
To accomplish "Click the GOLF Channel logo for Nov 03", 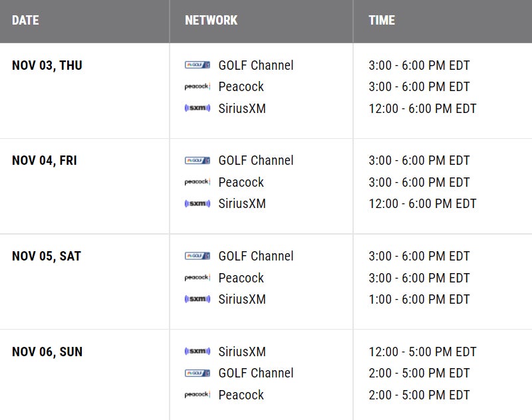I will pyautogui.click(x=198, y=65).
